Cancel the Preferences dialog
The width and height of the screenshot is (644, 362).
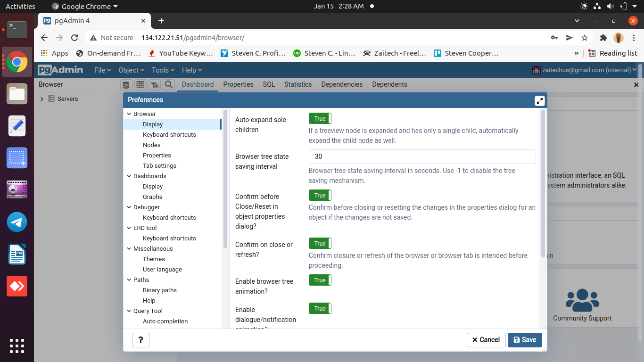pos(486,340)
